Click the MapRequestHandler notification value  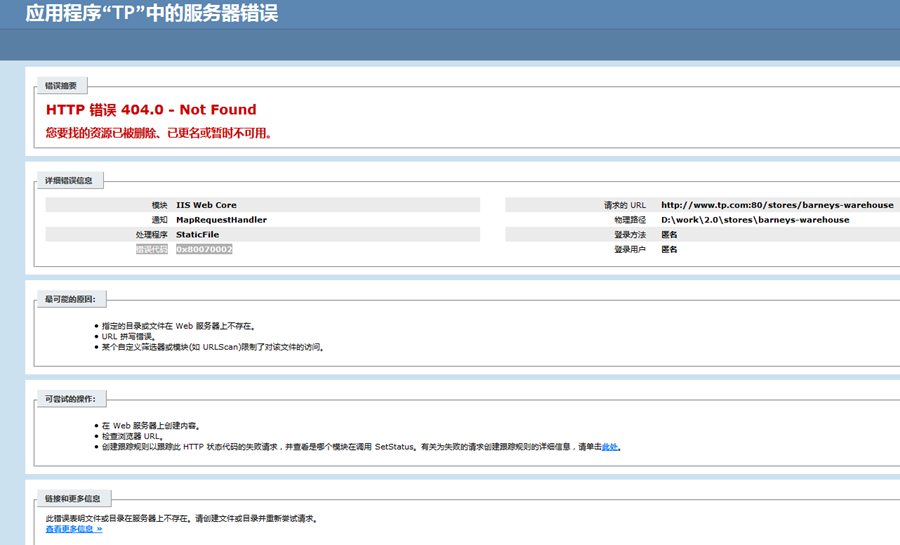(x=221, y=220)
